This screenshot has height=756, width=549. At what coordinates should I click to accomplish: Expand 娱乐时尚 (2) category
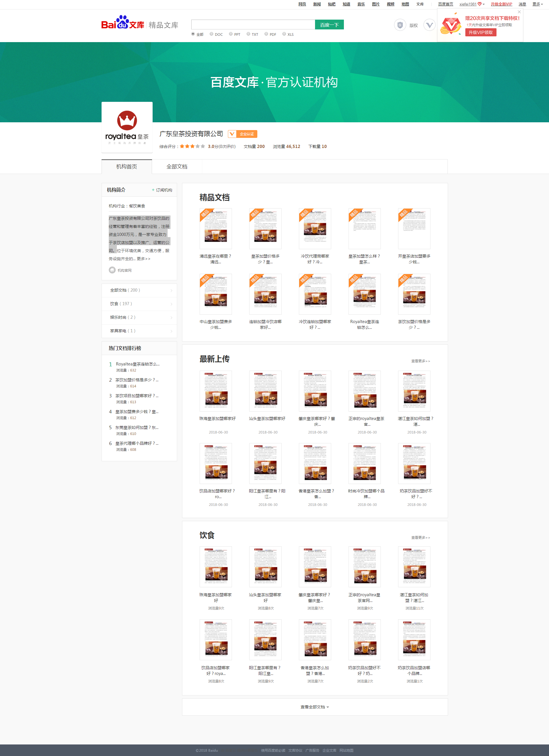pos(139,317)
